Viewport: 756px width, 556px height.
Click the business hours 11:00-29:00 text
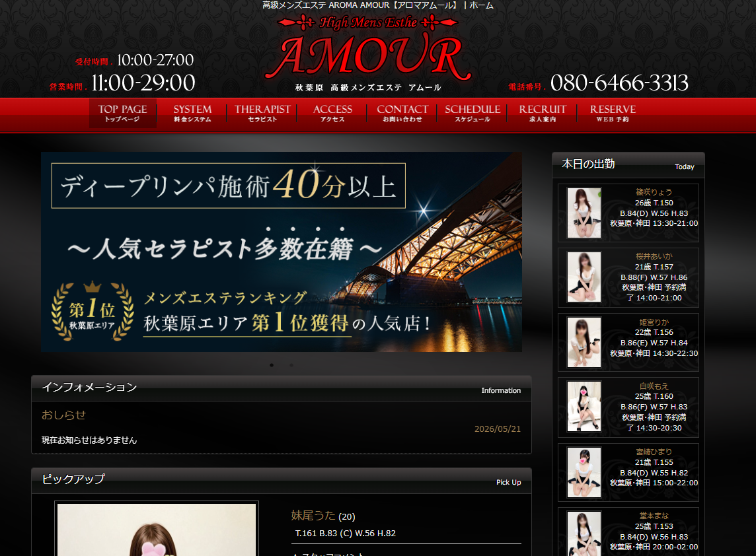pyautogui.click(x=143, y=83)
